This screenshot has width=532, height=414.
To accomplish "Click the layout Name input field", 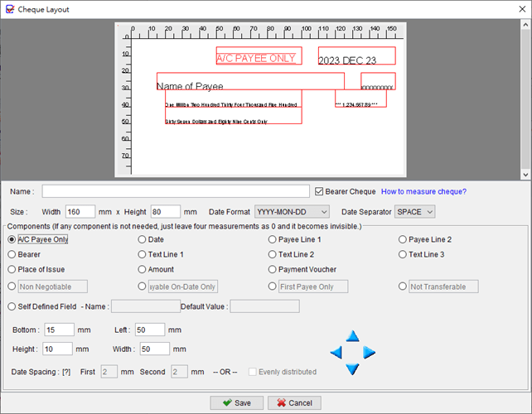I will (x=176, y=191).
